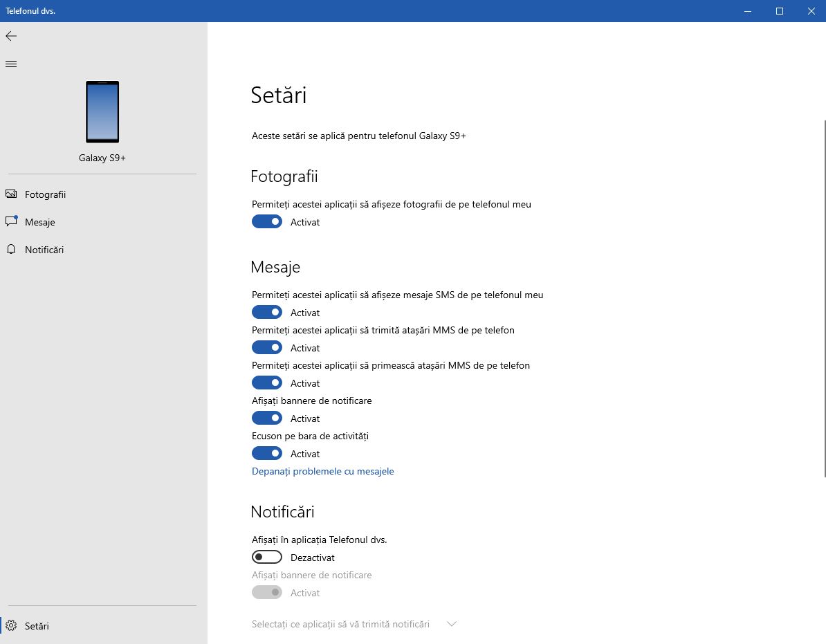826x644 pixels.
Task: Turn off bannerele de notificare pentru mesaje
Action: (x=267, y=418)
